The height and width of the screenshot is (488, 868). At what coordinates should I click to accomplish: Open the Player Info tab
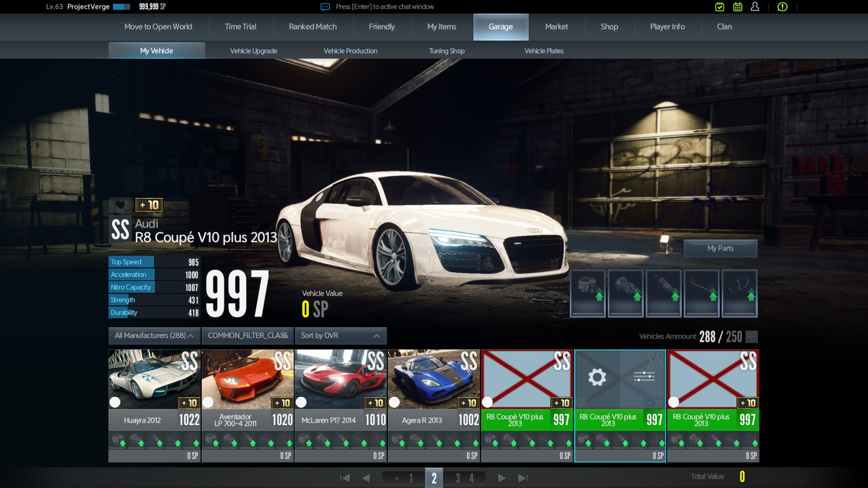(667, 27)
